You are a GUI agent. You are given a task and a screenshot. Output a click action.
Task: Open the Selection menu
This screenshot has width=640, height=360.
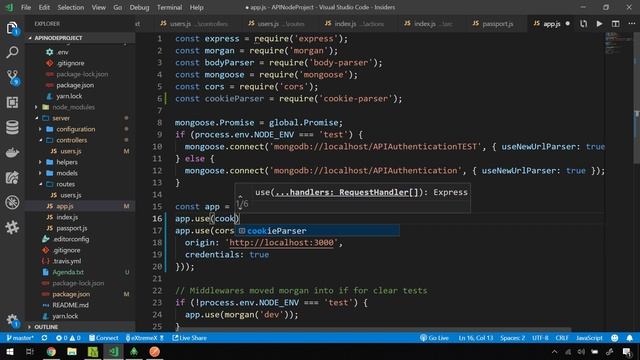(x=71, y=7)
